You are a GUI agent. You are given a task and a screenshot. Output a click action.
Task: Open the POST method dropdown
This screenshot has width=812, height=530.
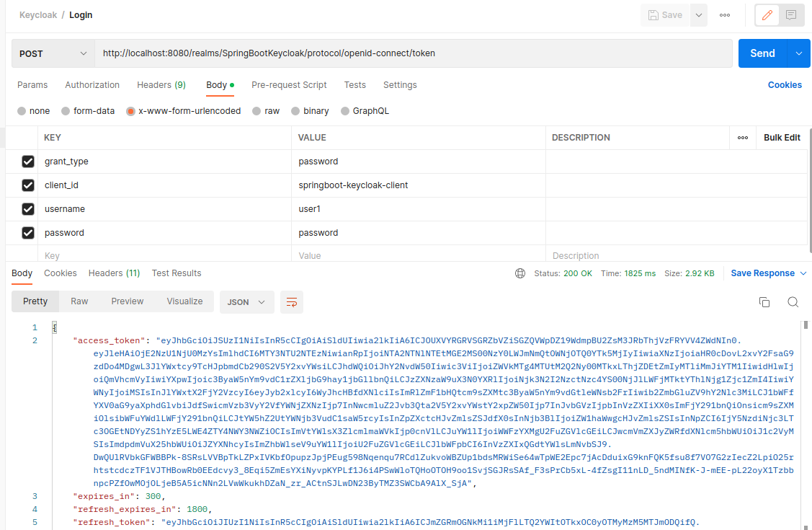(53, 53)
